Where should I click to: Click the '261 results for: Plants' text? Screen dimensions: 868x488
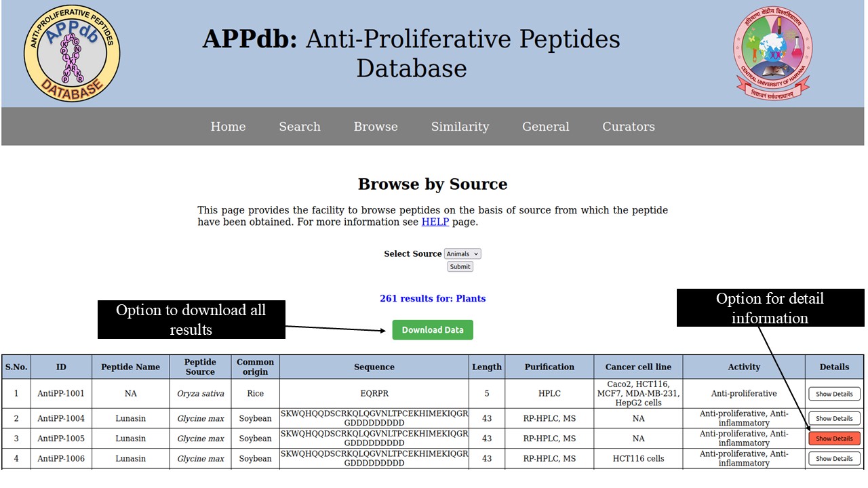click(x=433, y=299)
